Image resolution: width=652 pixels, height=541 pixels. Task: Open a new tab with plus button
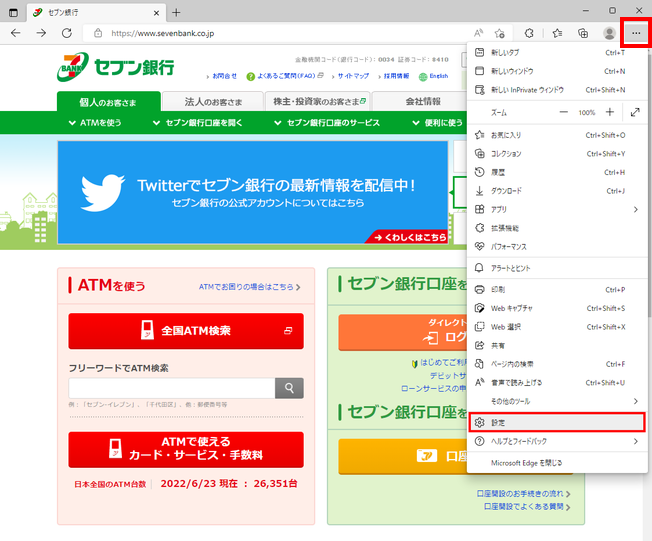[176, 12]
